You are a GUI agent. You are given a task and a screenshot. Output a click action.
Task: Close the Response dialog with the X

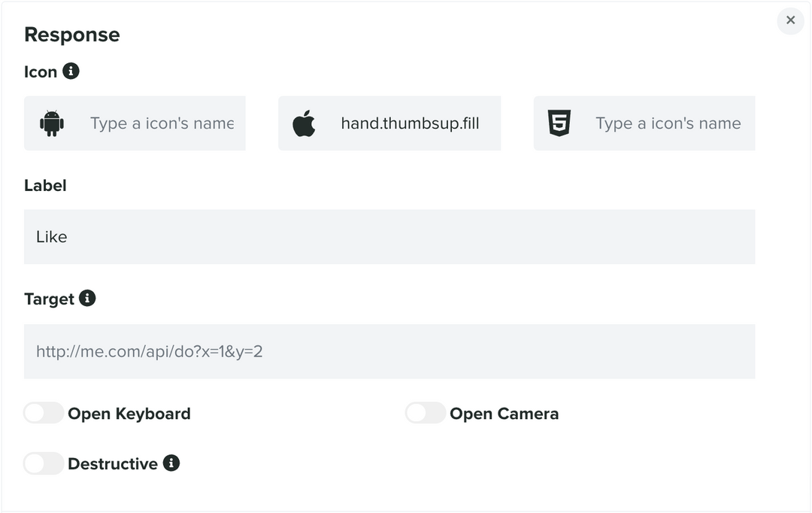pos(790,20)
